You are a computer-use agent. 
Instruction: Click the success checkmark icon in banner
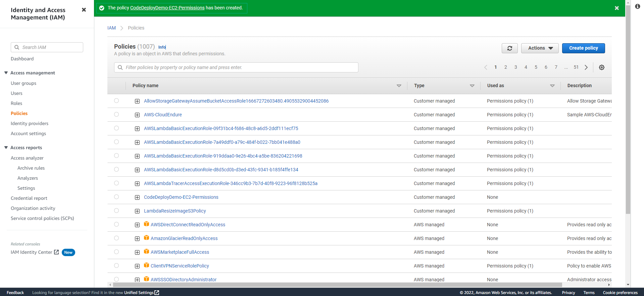coord(102,8)
